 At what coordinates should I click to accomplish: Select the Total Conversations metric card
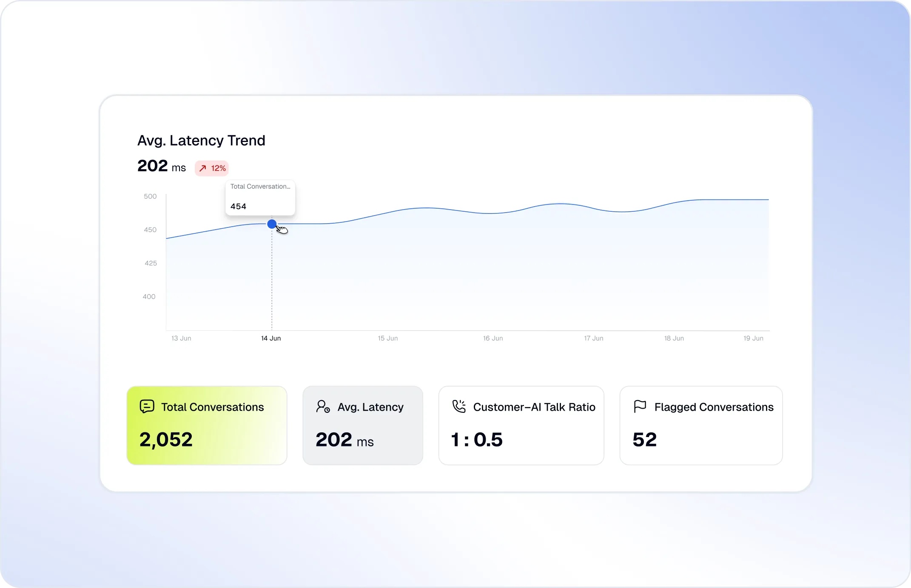[207, 425]
